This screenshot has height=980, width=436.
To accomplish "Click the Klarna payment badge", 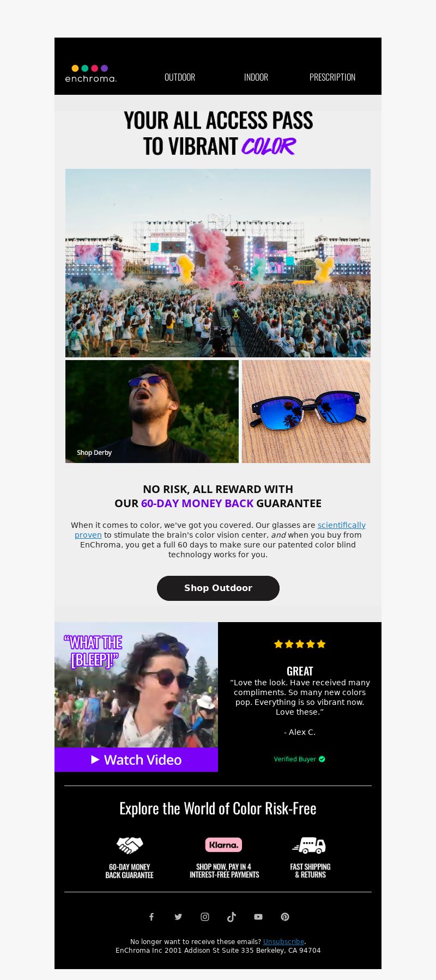I will [223, 845].
